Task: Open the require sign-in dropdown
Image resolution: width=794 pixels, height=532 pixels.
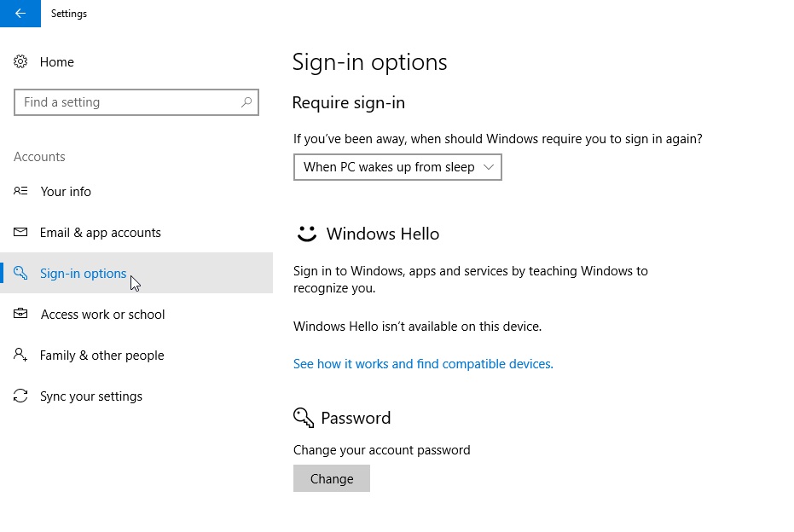Action: pos(397,167)
